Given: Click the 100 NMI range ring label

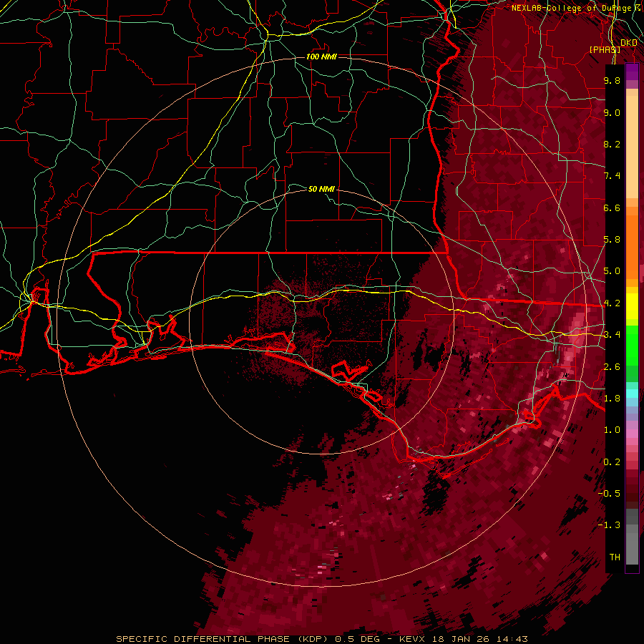Looking at the screenshot, I should (x=321, y=57).
